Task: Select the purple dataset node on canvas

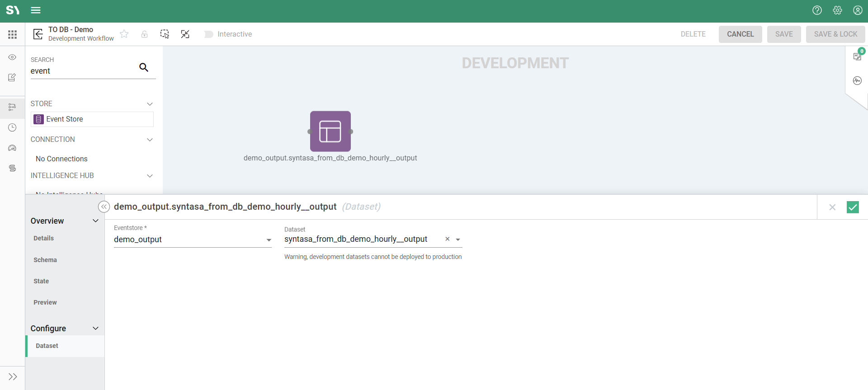Action: (330, 132)
